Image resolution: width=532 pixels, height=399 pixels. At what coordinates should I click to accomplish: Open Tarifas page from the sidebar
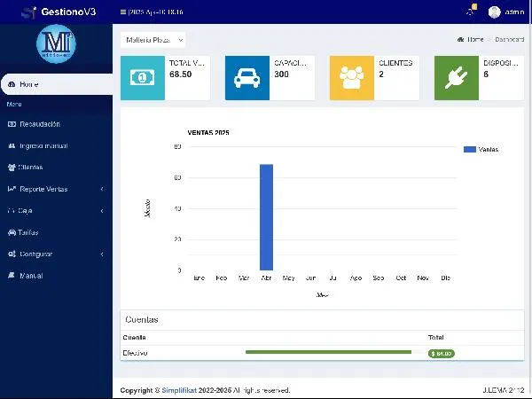[28, 232]
